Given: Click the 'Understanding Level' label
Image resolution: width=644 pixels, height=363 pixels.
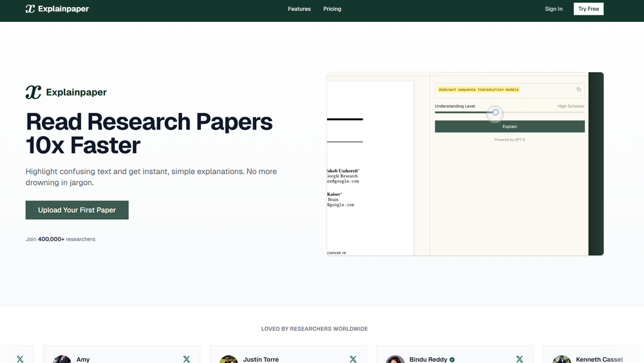Looking at the screenshot, I should 455,106.
